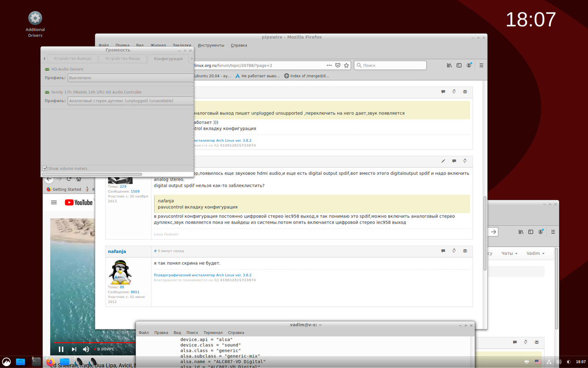
Task: Skip to next YouTube video
Action: click(x=73, y=349)
